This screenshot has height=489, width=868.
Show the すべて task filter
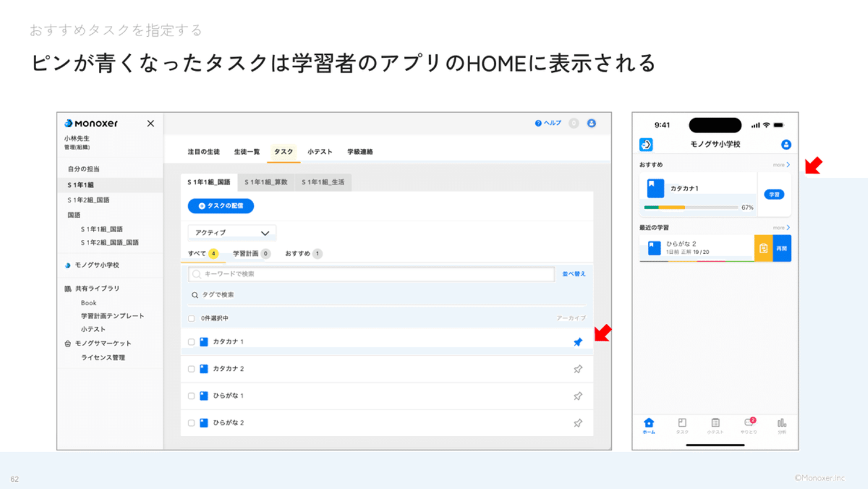click(203, 254)
